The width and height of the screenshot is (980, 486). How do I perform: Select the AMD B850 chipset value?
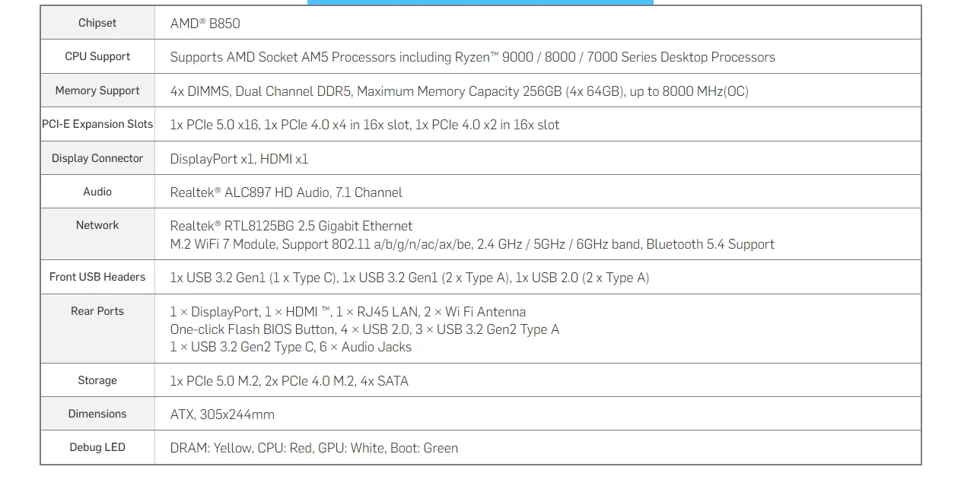pos(205,24)
